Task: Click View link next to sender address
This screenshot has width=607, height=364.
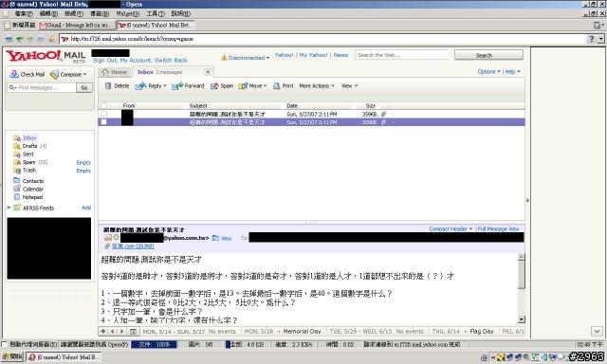Action: [x=226, y=238]
